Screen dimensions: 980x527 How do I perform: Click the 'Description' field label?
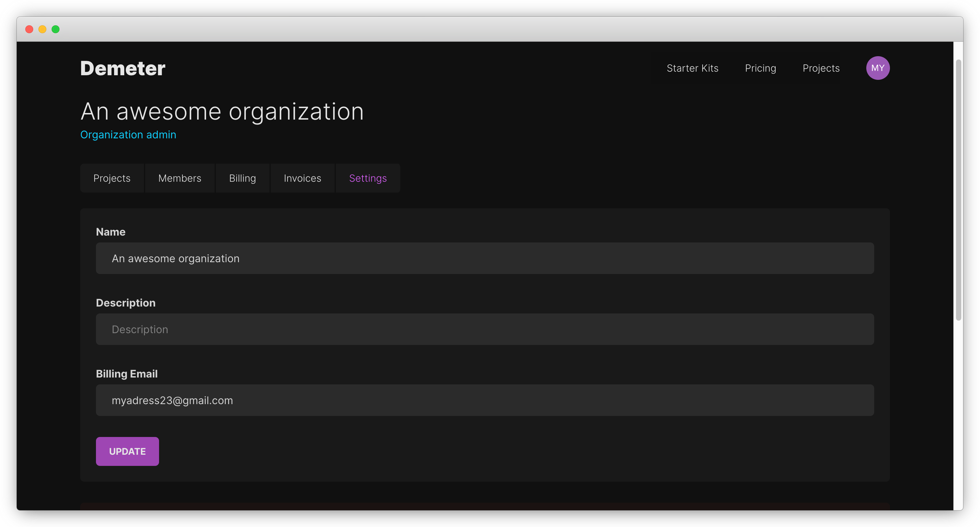[126, 303]
